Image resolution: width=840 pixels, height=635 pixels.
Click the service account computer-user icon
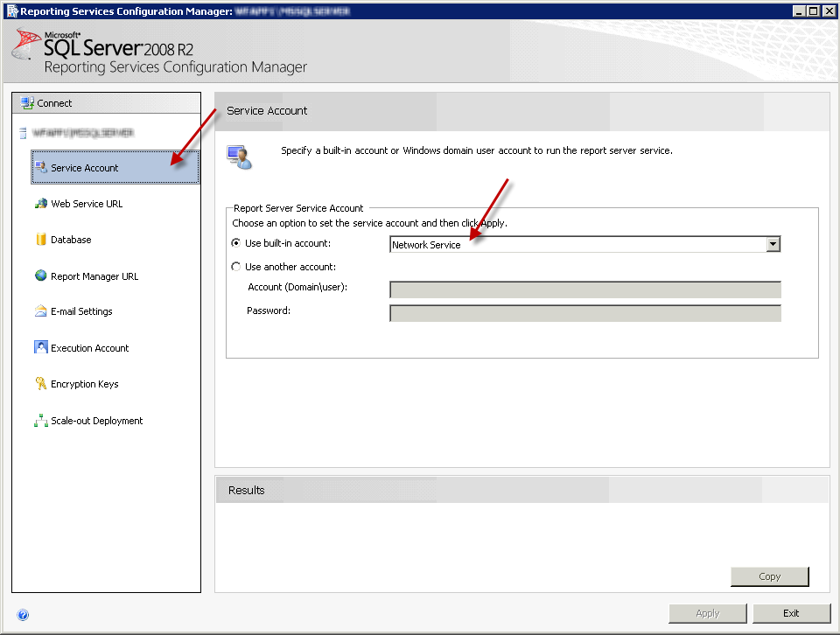pos(239,157)
